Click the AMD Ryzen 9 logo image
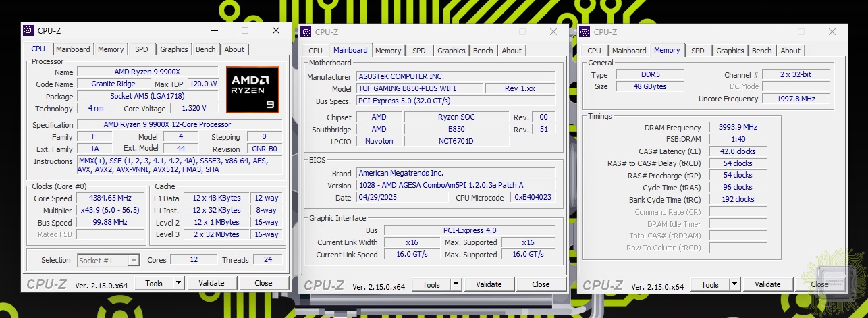Viewport: 868px width, 318px height. tap(252, 88)
